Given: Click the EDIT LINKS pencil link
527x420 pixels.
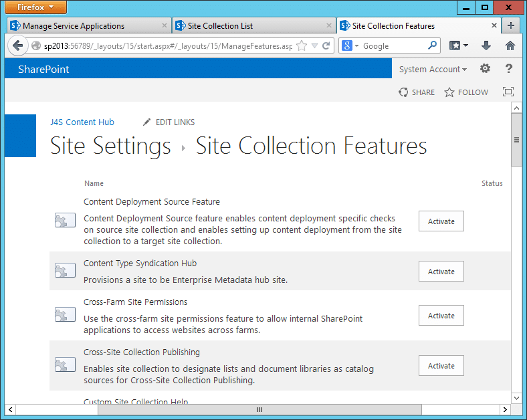Looking at the screenshot, I should tap(169, 122).
